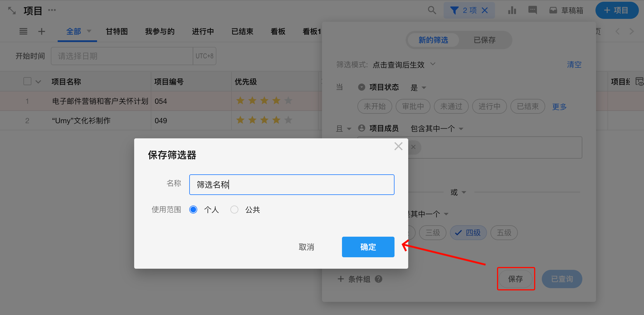Click the 清空 clear link

[x=574, y=65]
